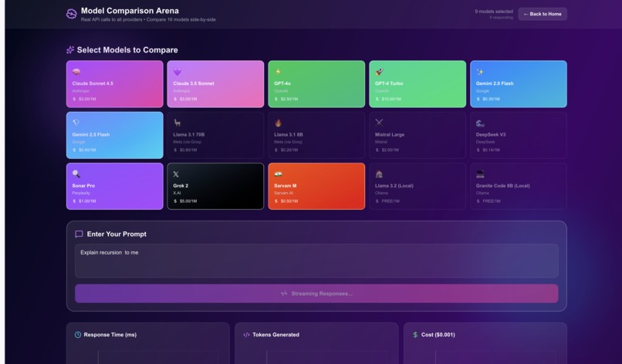Viewport: 622px width, 364px height.
Task: Click the X logo icon on Grok 2
Action: point(176,174)
